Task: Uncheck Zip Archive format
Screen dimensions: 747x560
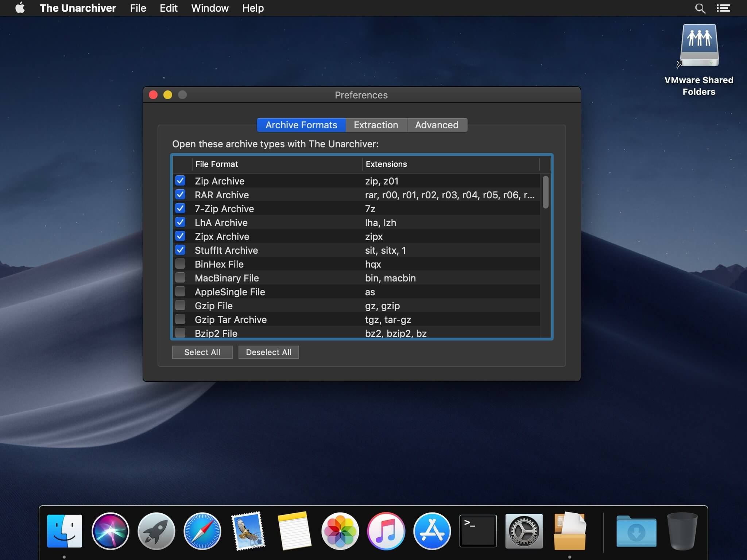Action: tap(180, 180)
